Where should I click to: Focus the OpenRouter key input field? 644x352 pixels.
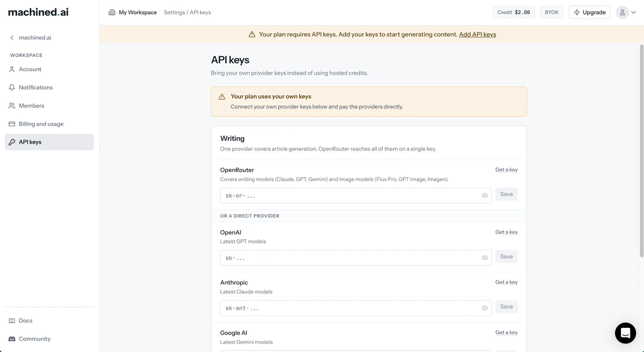356,196
